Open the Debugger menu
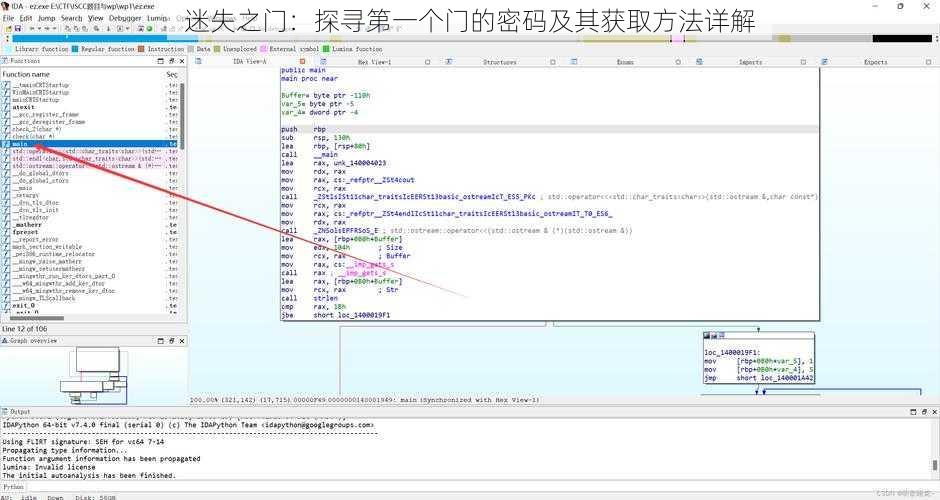This screenshot has width=940, height=500. [x=125, y=18]
